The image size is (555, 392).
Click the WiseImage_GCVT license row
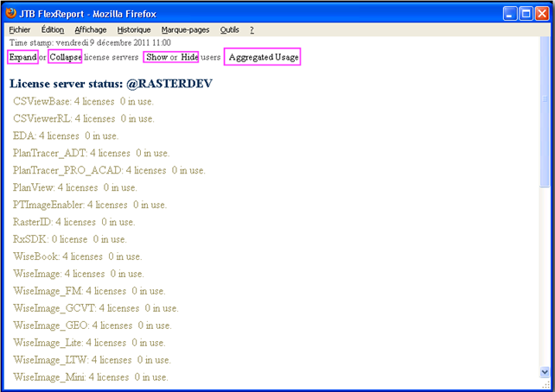96,308
